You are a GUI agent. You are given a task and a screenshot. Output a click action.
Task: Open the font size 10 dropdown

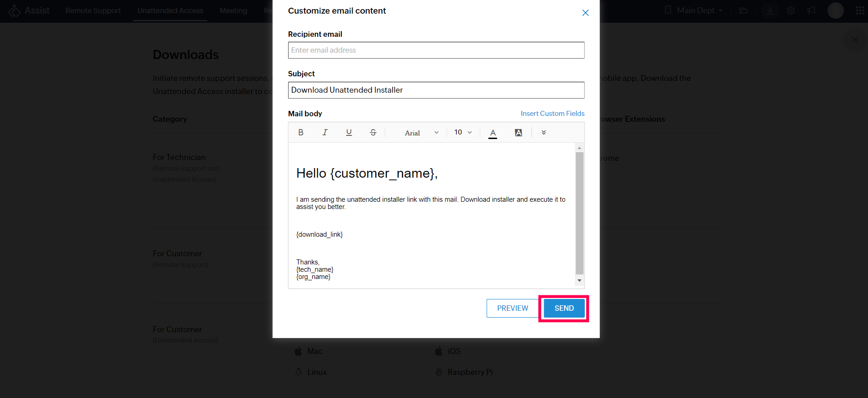point(463,132)
